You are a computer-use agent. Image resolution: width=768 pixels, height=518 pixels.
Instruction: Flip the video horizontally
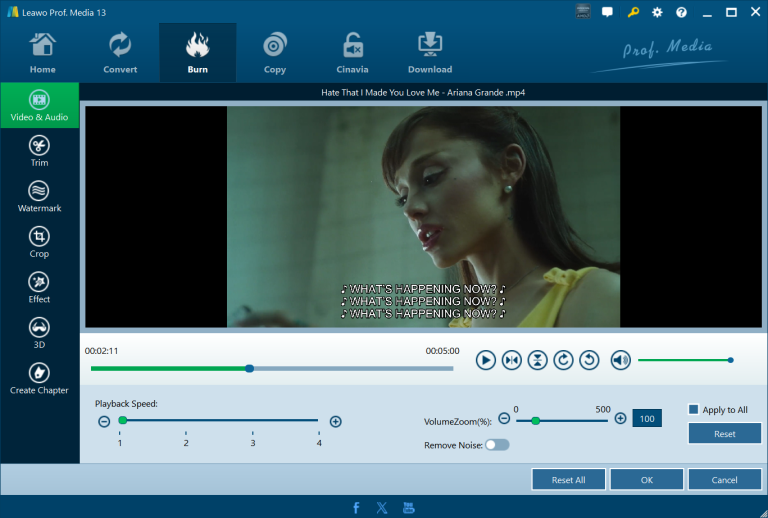[x=511, y=360]
